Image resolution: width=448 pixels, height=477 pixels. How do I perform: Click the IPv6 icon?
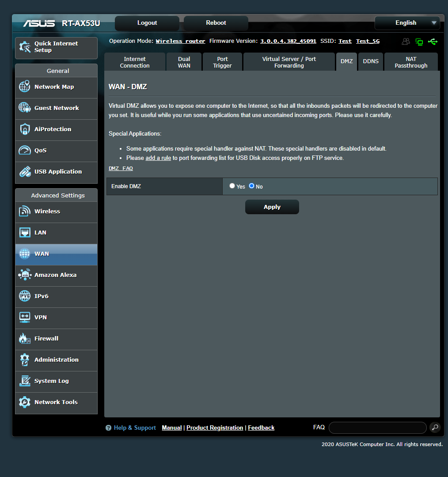click(25, 296)
